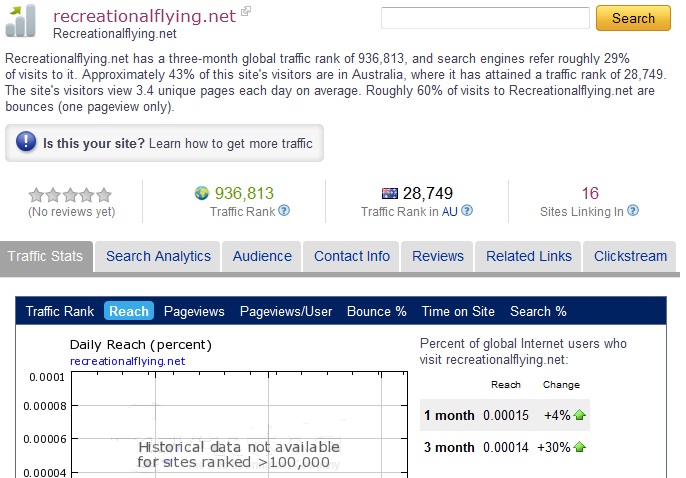Switch to the Search Analytics tab

pos(158,256)
